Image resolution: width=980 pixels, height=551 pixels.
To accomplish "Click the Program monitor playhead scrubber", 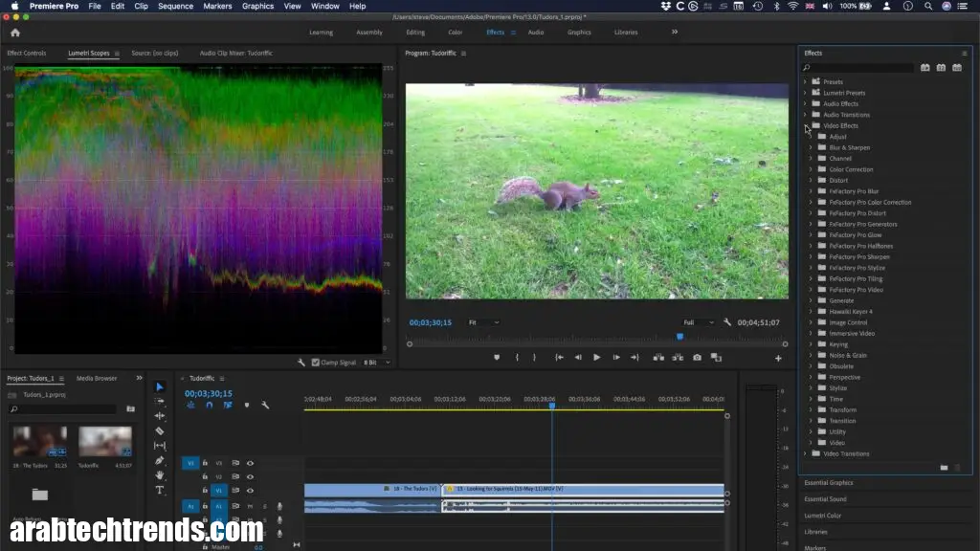I will (x=680, y=336).
